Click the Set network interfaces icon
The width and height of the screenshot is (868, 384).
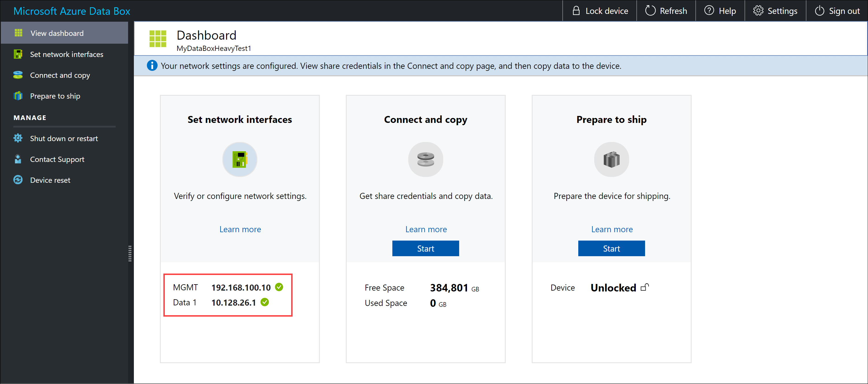pyautogui.click(x=240, y=160)
